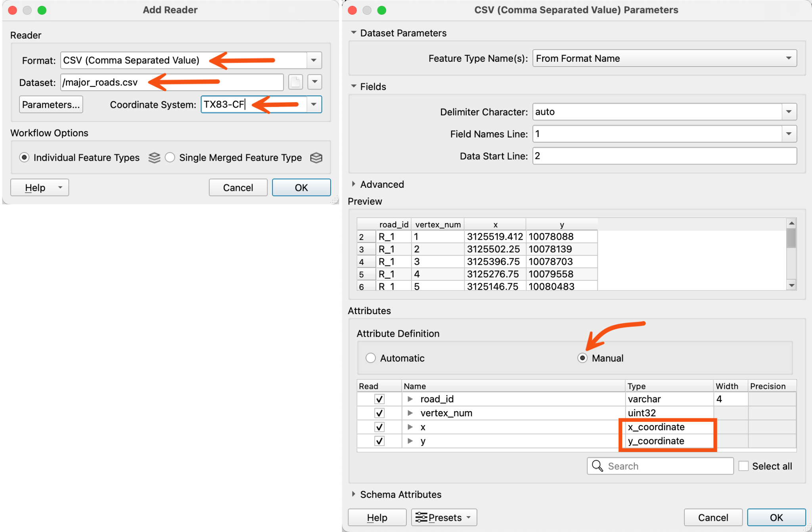Click Cancel in the CSV Parameters window
812x532 pixels.
pos(713,517)
